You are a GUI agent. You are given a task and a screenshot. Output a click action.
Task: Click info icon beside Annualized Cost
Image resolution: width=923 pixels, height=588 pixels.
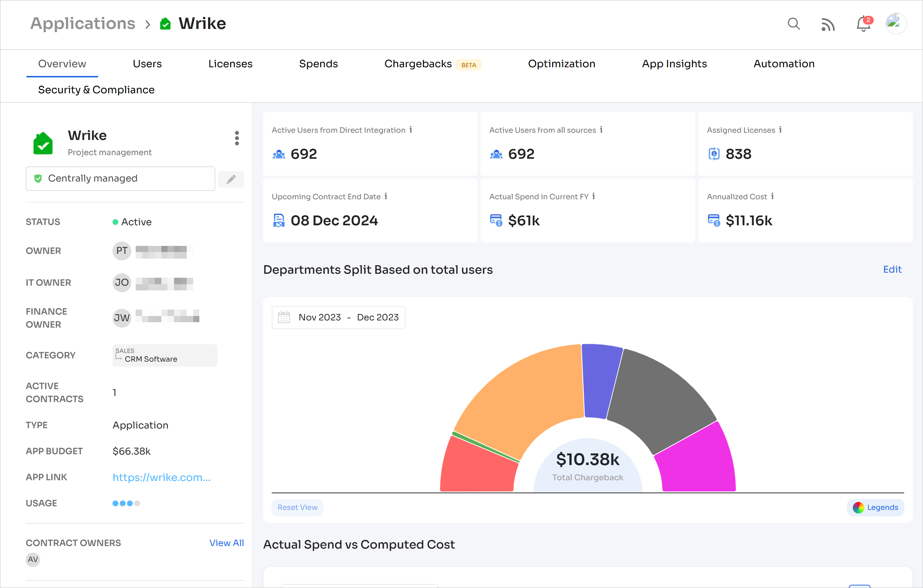(772, 196)
